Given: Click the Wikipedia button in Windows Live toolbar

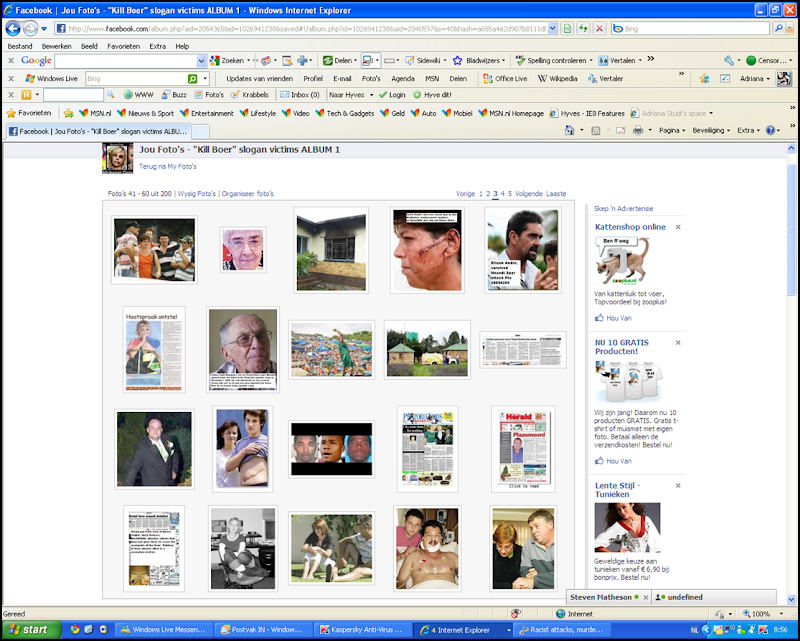Looking at the screenshot, I should click(x=558, y=79).
